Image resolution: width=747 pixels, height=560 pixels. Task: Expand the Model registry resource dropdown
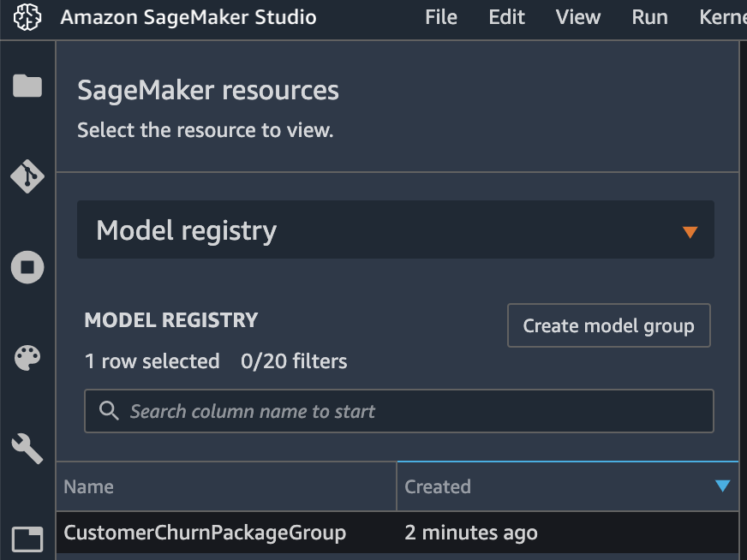[x=396, y=229]
